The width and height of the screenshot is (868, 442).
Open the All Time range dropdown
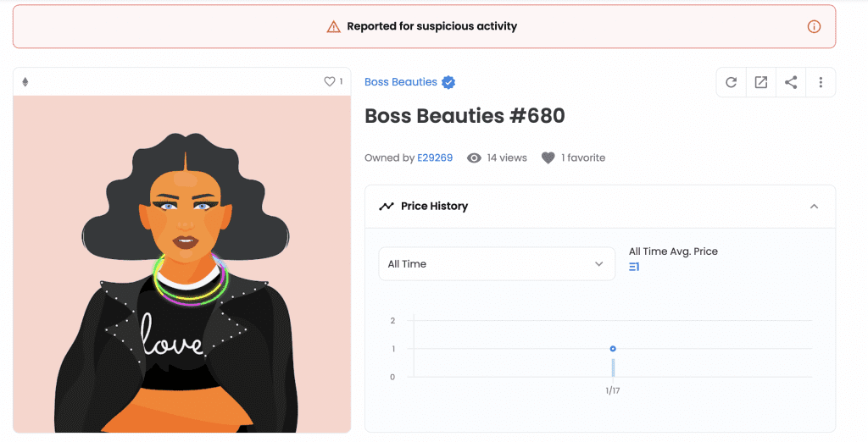tap(497, 264)
